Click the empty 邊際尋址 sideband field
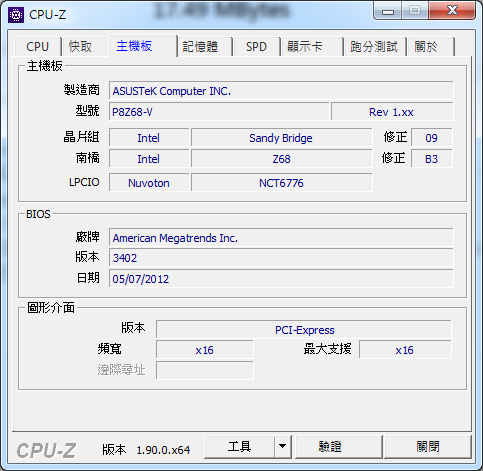Image resolution: width=483 pixels, height=471 pixels. tap(205, 370)
